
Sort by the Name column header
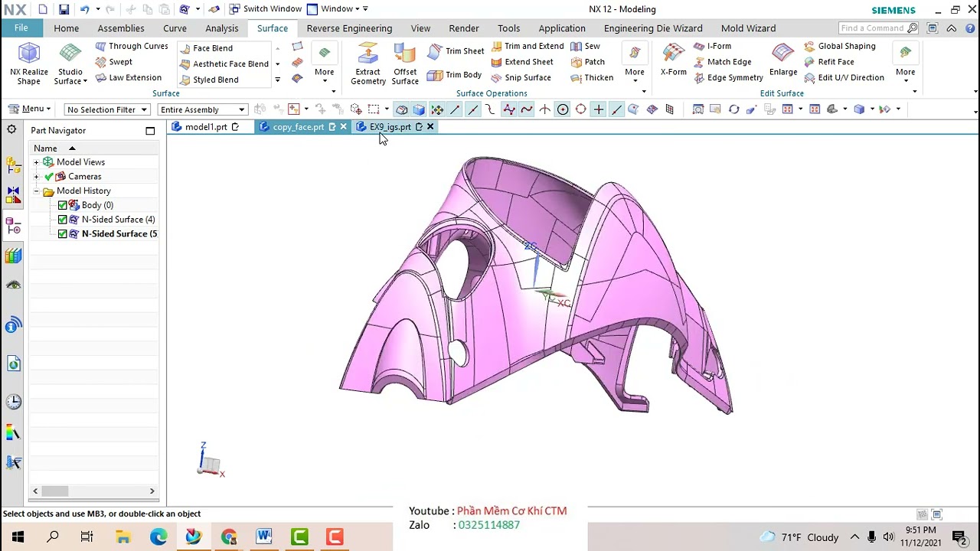93,148
